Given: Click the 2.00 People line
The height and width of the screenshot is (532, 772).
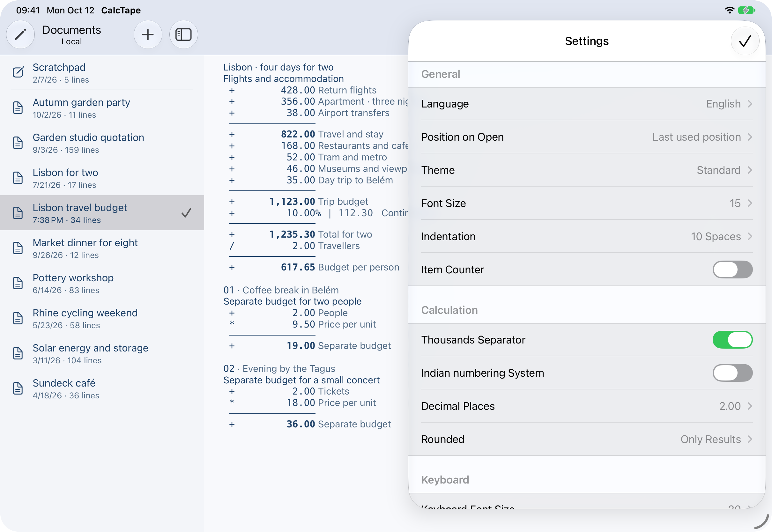Looking at the screenshot, I should [288, 313].
